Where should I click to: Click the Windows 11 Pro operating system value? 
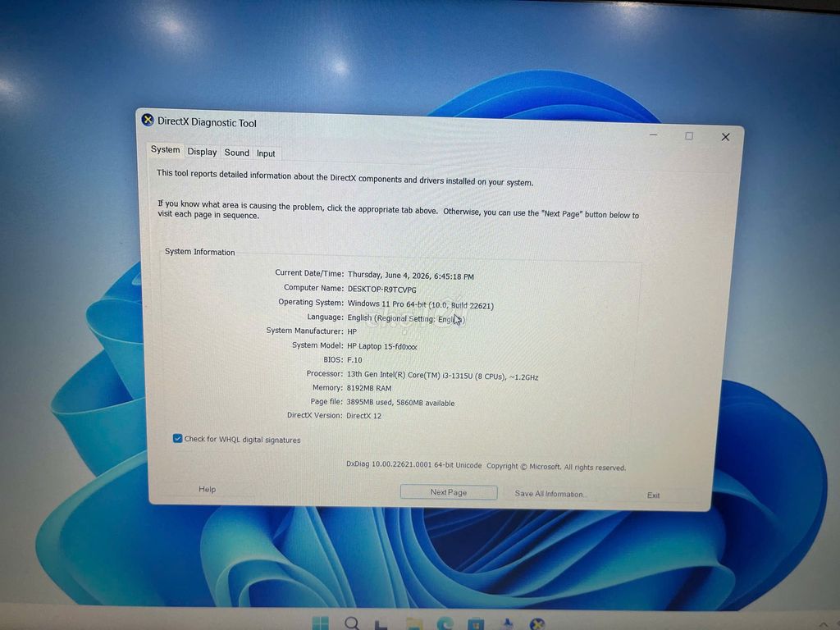tap(421, 305)
